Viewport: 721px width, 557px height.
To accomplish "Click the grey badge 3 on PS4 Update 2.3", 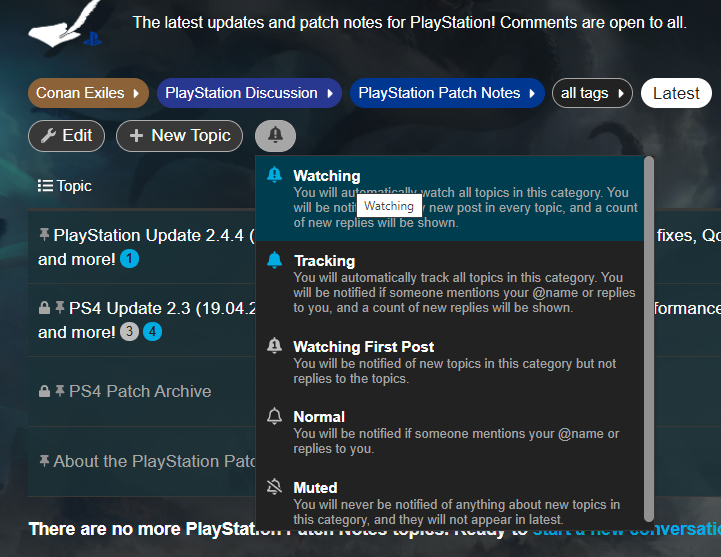I will pos(130,332).
